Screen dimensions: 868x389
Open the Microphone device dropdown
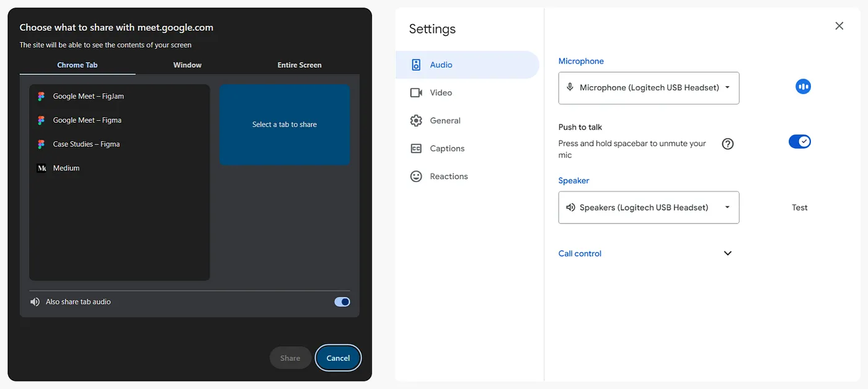649,88
